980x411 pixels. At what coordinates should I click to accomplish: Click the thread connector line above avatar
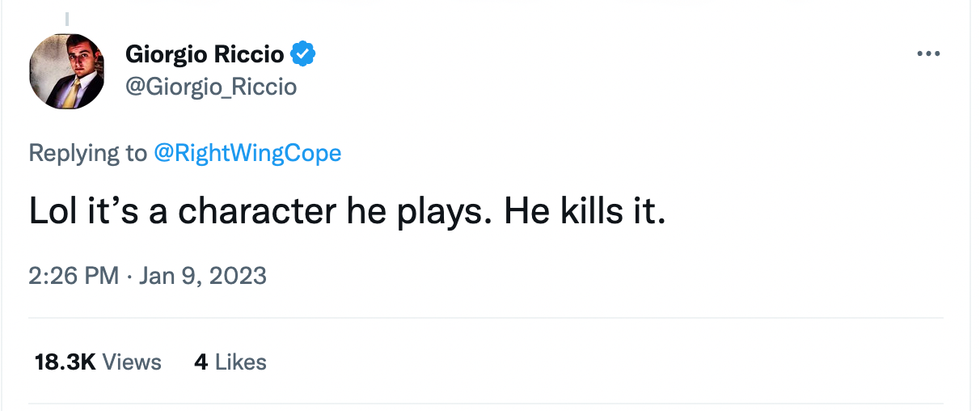pyautogui.click(x=68, y=18)
